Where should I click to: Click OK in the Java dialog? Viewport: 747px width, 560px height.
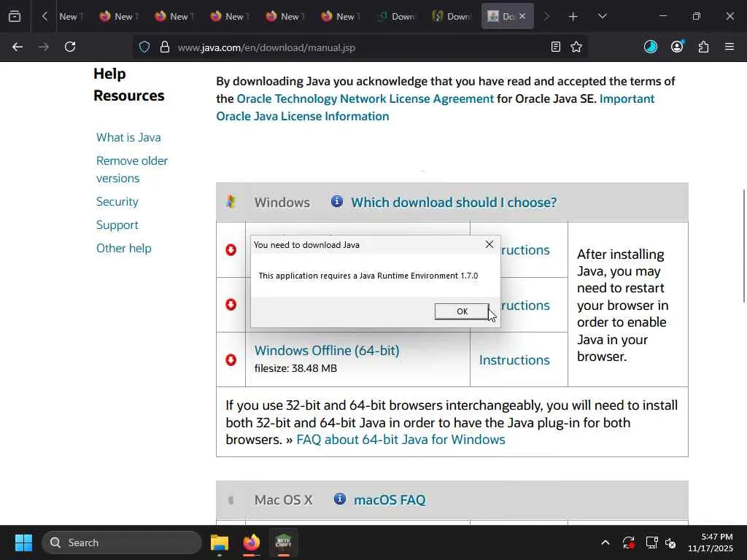[x=462, y=311]
